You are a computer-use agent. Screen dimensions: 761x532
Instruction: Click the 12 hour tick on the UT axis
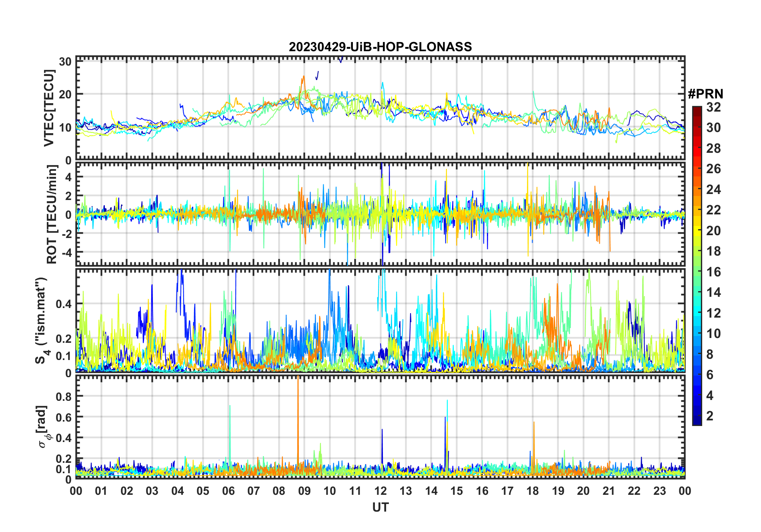(380, 491)
